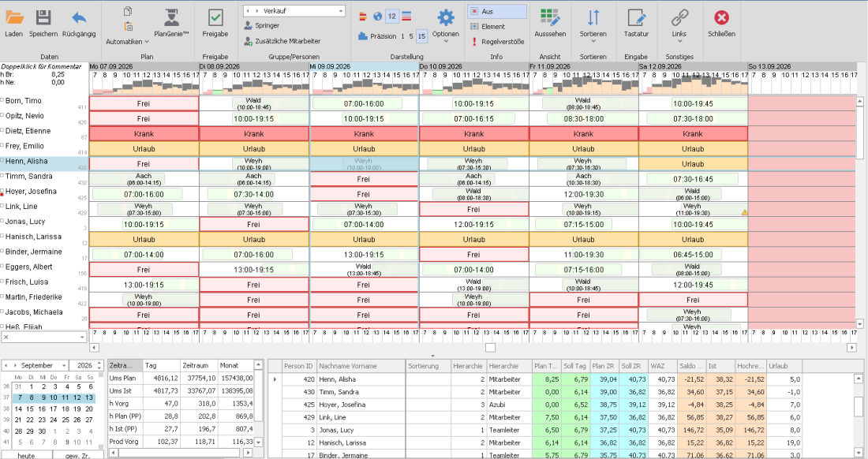Click the orange bars display icon
The image size is (868, 459).
[x=363, y=16]
